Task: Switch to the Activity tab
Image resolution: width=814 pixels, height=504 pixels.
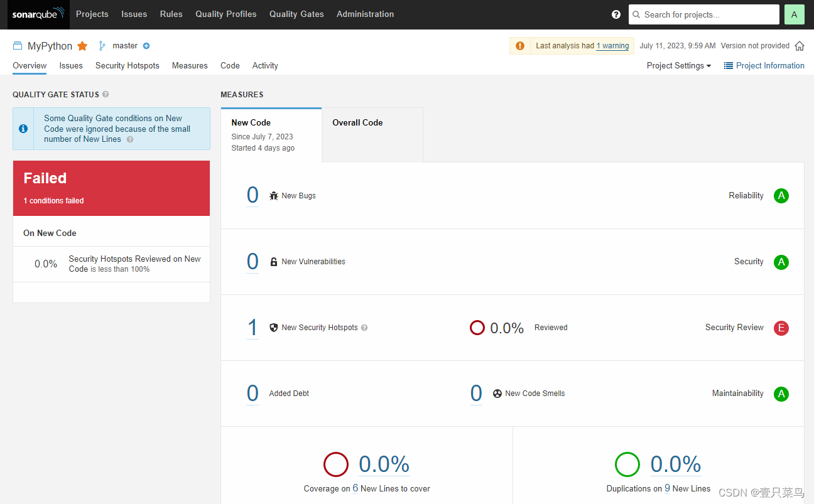Action: coord(265,65)
